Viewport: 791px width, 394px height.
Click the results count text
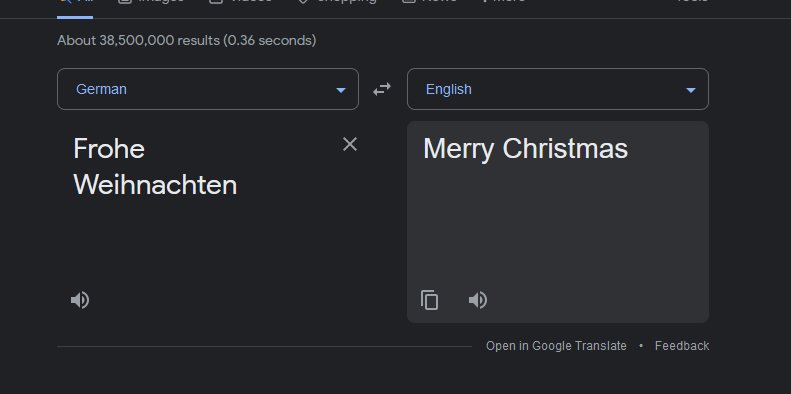point(187,40)
